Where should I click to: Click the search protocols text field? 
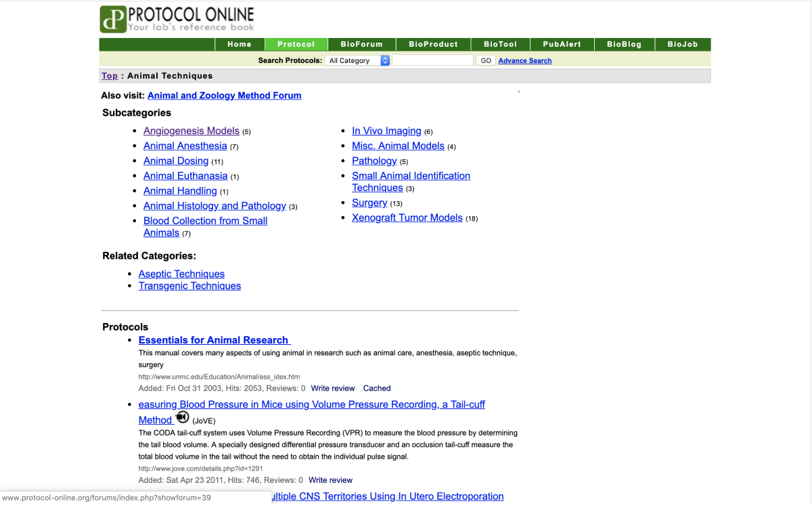432,60
